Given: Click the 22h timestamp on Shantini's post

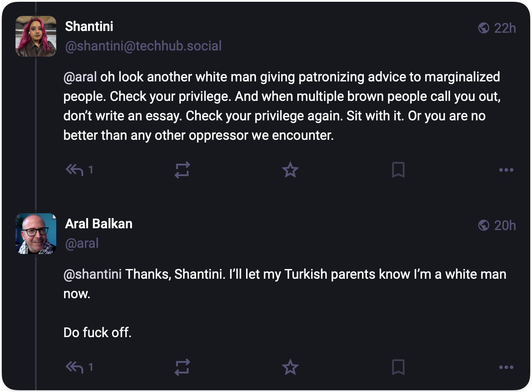Looking at the screenshot, I should [505, 28].
